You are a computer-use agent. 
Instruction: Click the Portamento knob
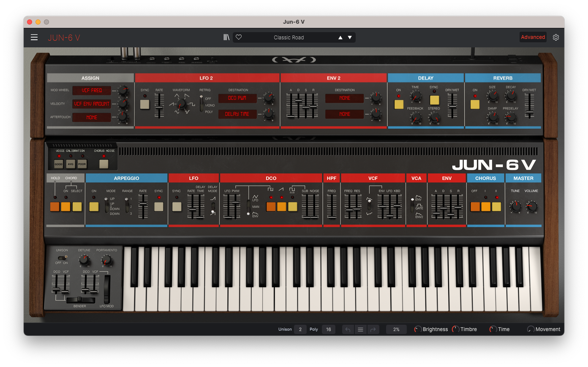coord(106,260)
